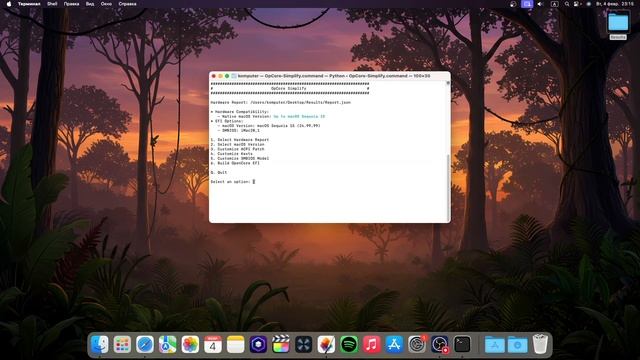Click Terminal icon in the Dock
Viewport: 640px width, 360px height.
[x=462, y=344]
